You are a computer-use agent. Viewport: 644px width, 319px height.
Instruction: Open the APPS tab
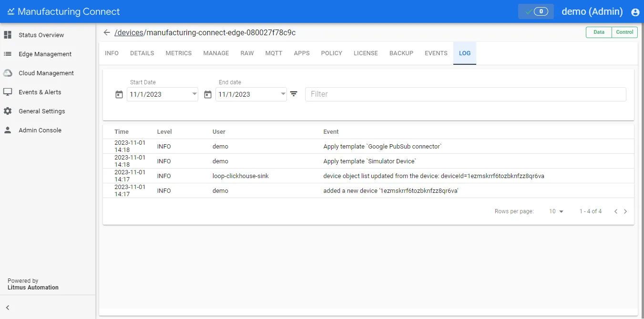click(x=302, y=53)
